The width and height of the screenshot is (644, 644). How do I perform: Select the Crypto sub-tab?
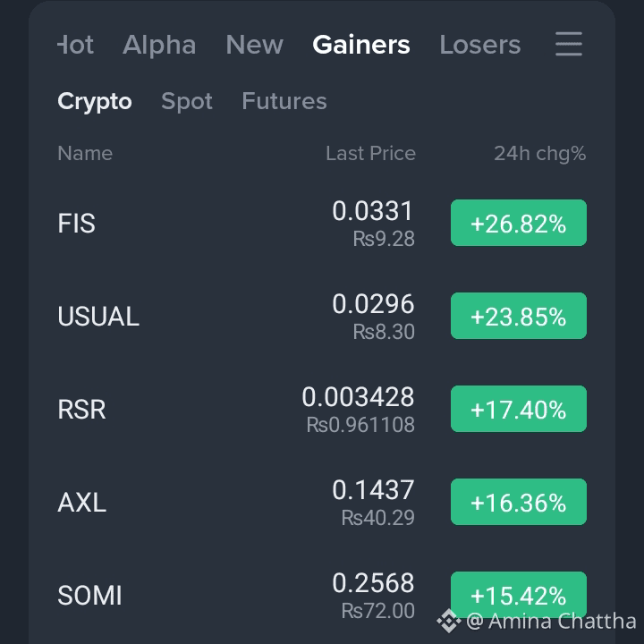95,101
